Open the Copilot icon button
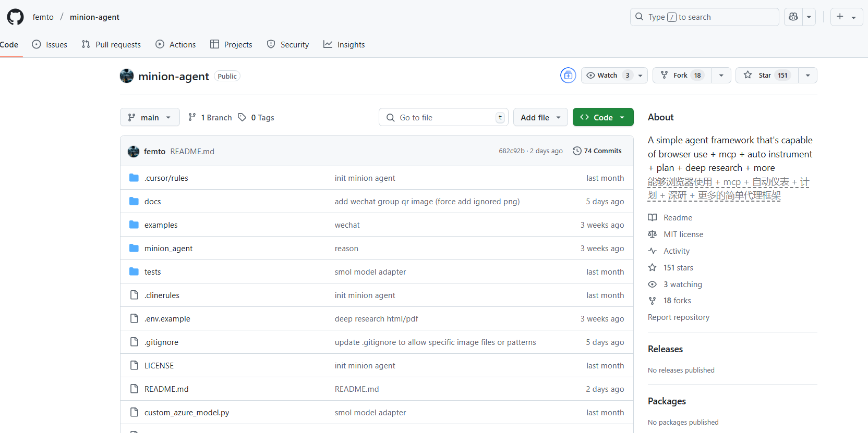 pyautogui.click(x=793, y=17)
